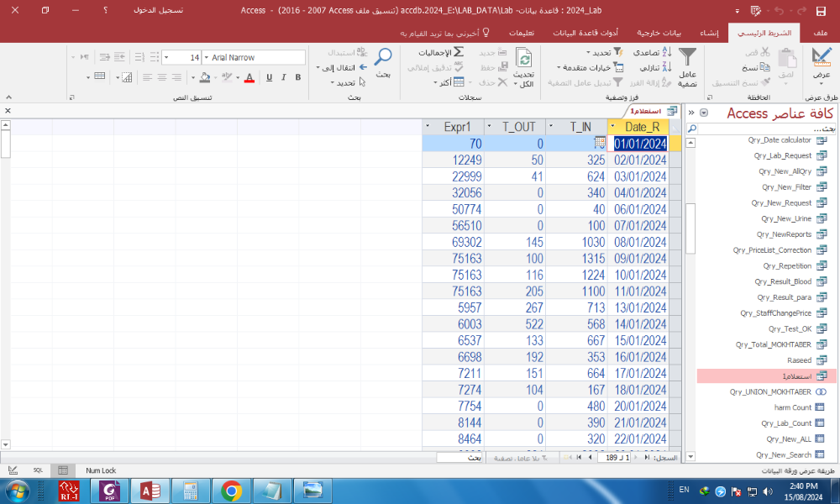Open the Find magnifier (بحث) in ribbon
The width and height of the screenshot is (840, 504).
pyautogui.click(x=383, y=63)
